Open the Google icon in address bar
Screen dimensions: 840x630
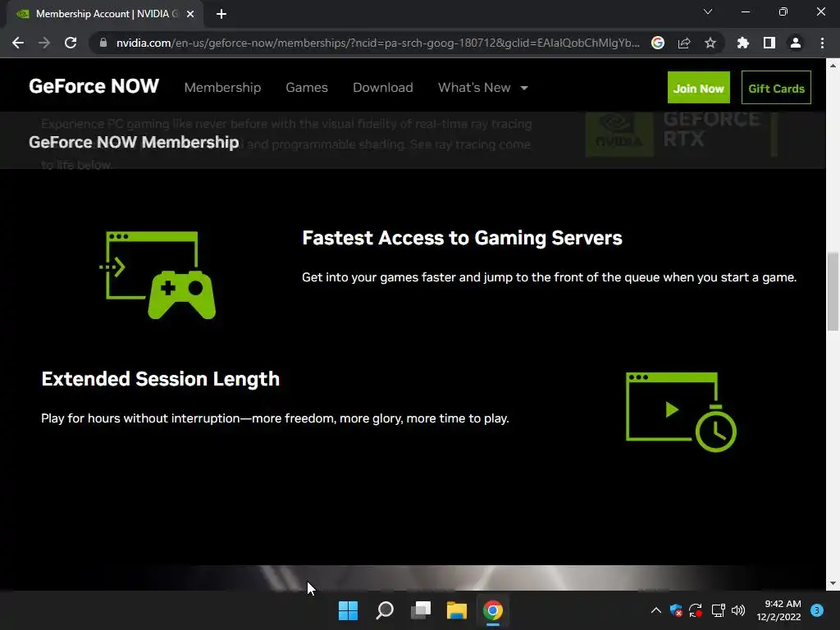pos(658,43)
